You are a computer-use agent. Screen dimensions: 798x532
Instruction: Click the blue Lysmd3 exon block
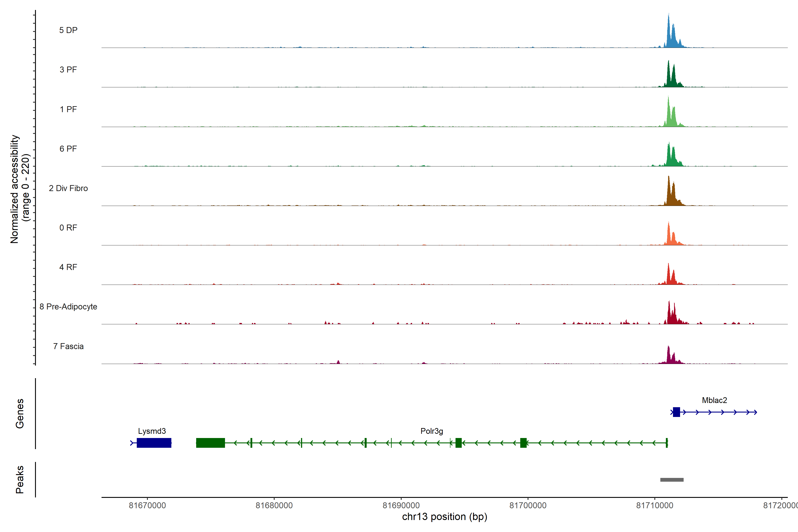[154, 443]
